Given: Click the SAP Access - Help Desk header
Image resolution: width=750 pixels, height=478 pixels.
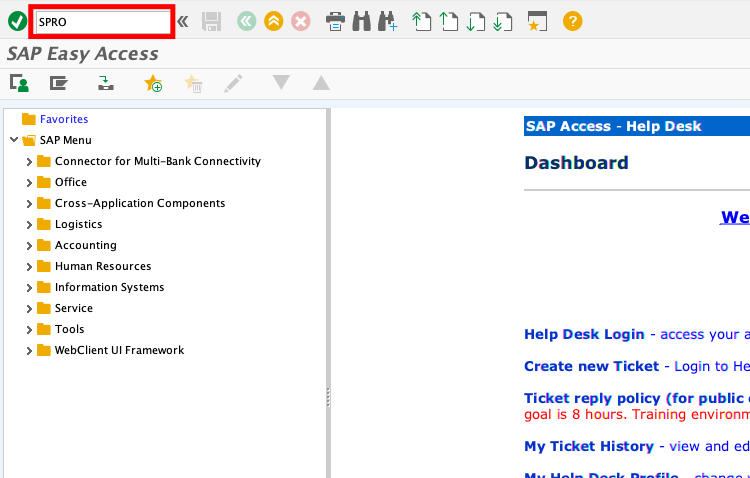Looking at the screenshot, I should coord(613,126).
